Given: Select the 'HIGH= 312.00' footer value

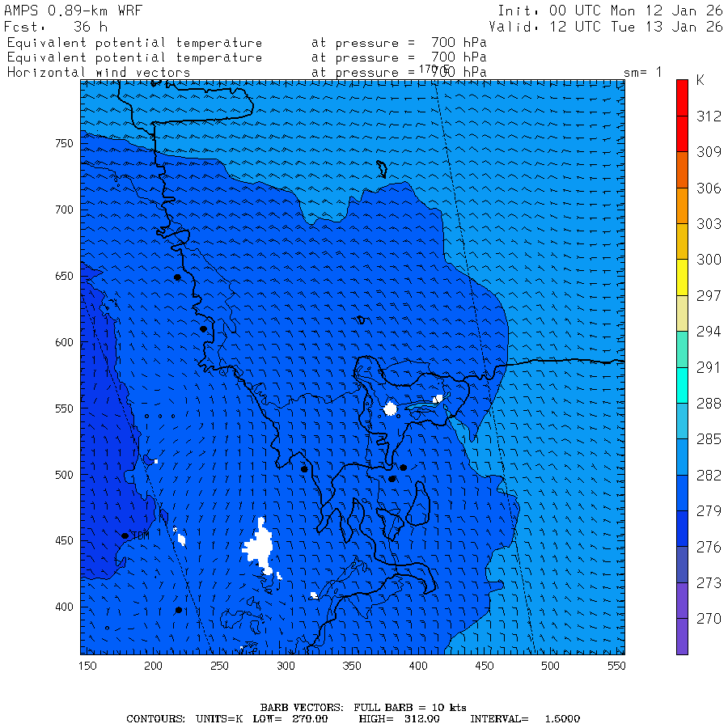Looking at the screenshot, I should tap(399, 719).
